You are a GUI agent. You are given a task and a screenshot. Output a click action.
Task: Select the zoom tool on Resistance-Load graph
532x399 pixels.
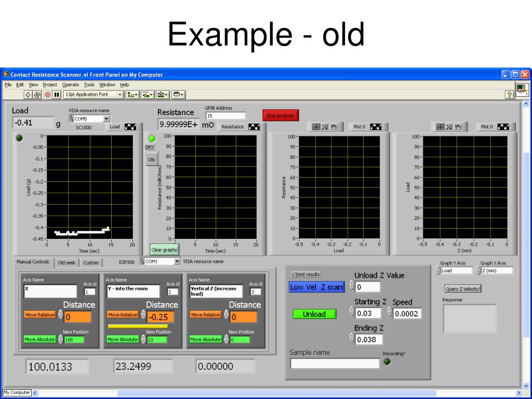point(325,127)
